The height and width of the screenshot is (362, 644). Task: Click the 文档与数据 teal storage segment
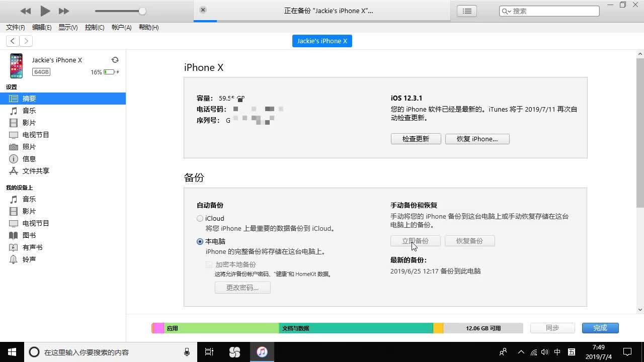tap(356, 328)
